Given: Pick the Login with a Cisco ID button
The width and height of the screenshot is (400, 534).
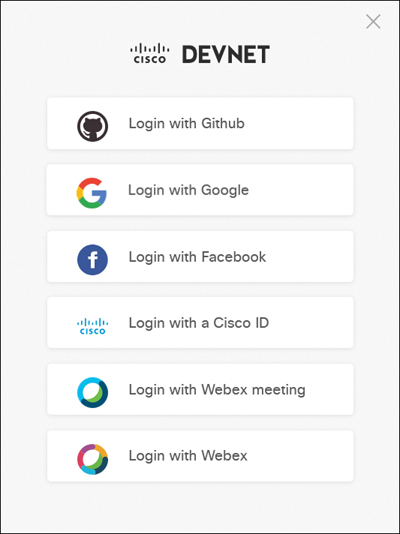Looking at the screenshot, I should (200, 323).
